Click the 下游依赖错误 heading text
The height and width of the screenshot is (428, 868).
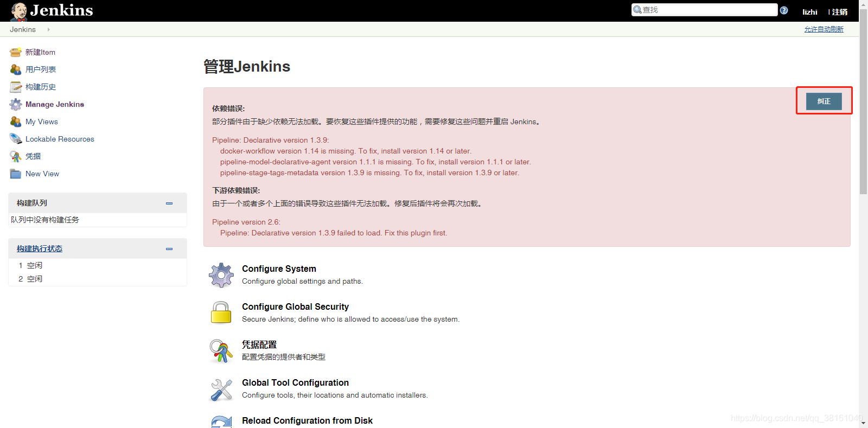[x=236, y=190]
